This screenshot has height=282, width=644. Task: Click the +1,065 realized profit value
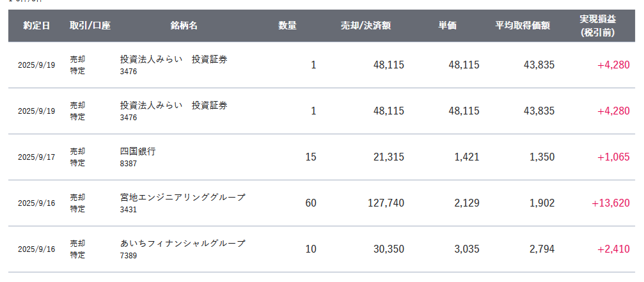(x=613, y=157)
